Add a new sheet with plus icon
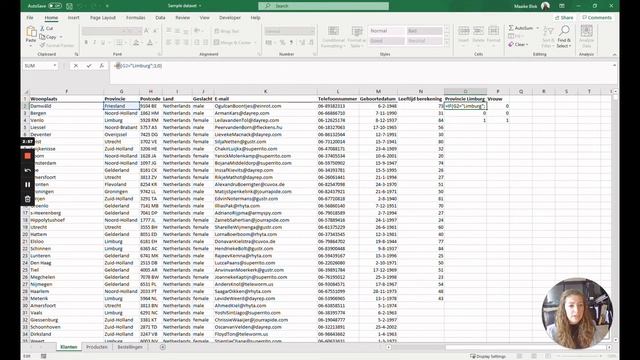640x360 pixels. (163, 347)
